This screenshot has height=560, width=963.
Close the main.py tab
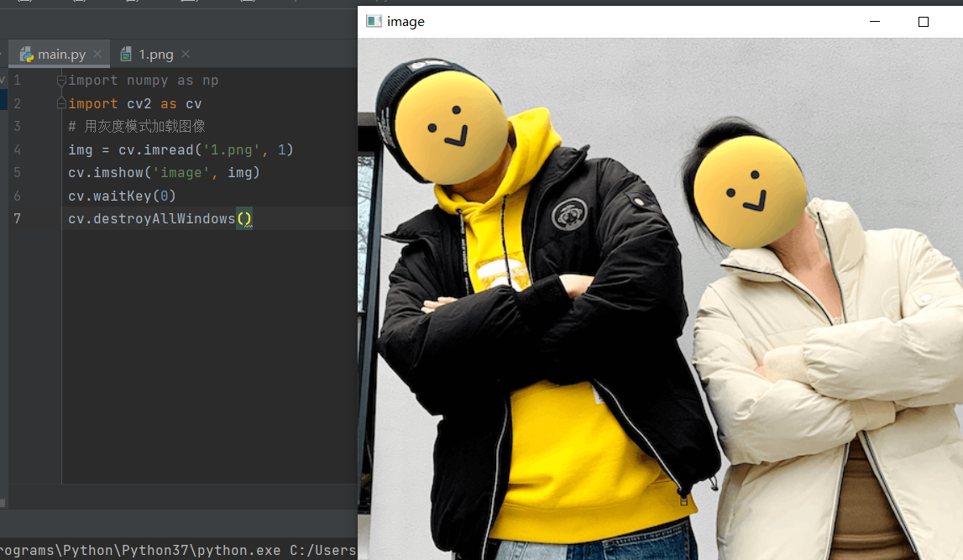(x=97, y=54)
